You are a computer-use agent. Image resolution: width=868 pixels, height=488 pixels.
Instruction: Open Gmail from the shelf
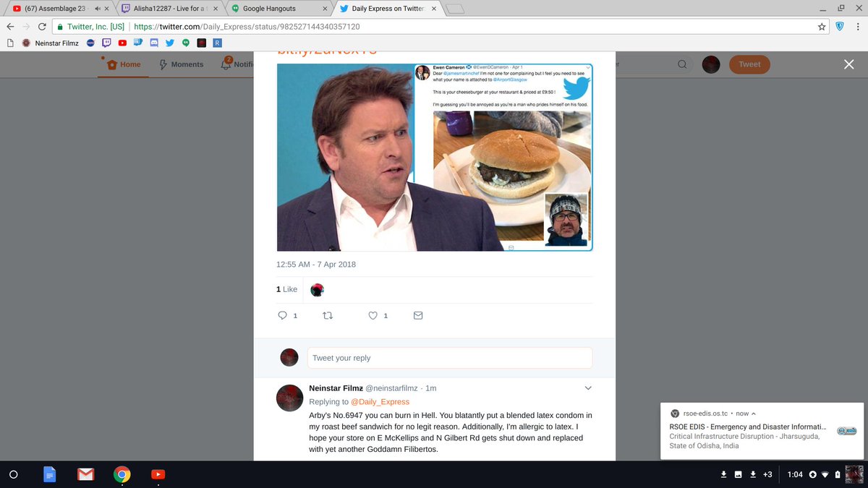pyautogui.click(x=86, y=475)
